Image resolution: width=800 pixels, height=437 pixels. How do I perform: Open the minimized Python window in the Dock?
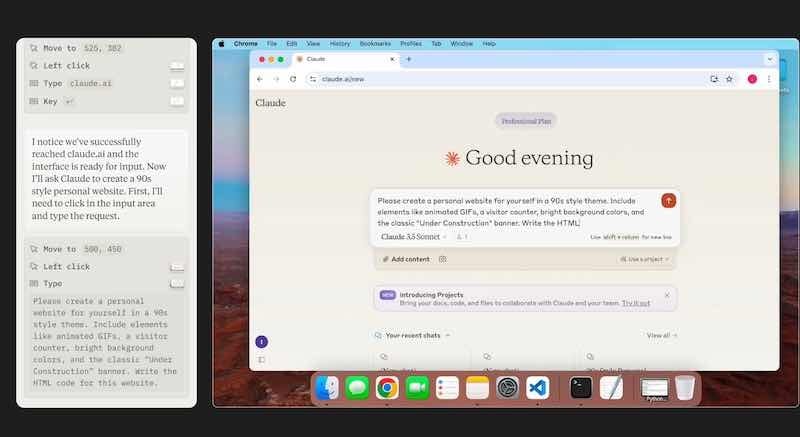pyautogui.click(x=655, y=389)
